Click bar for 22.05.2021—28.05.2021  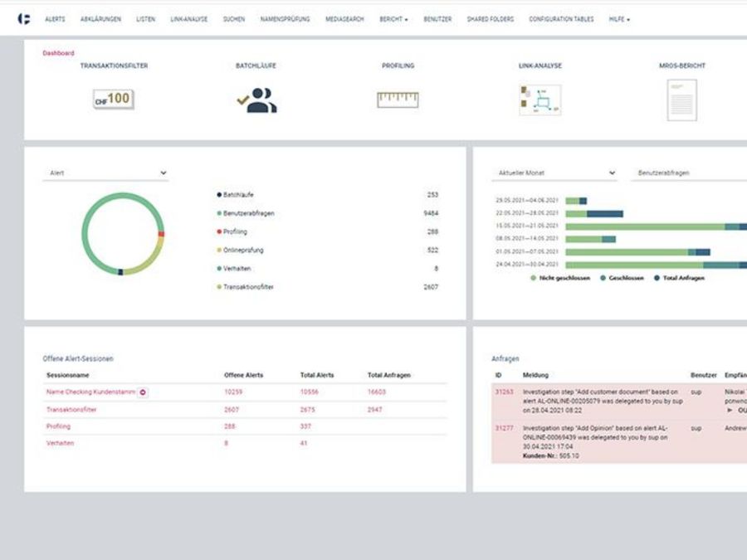594,214
